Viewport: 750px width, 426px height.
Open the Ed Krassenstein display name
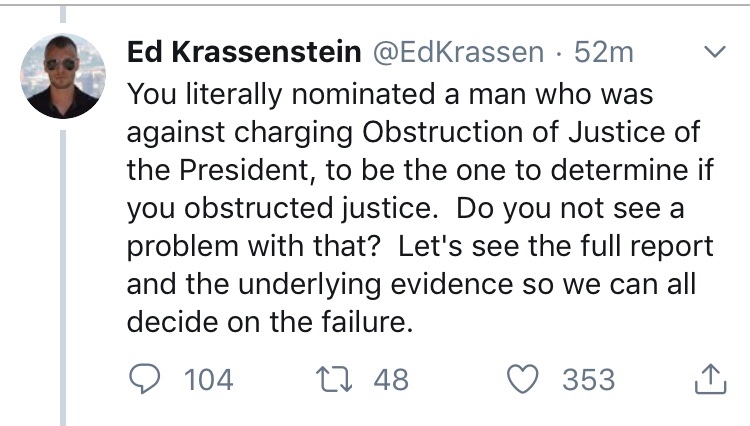(x=243, y=52)
